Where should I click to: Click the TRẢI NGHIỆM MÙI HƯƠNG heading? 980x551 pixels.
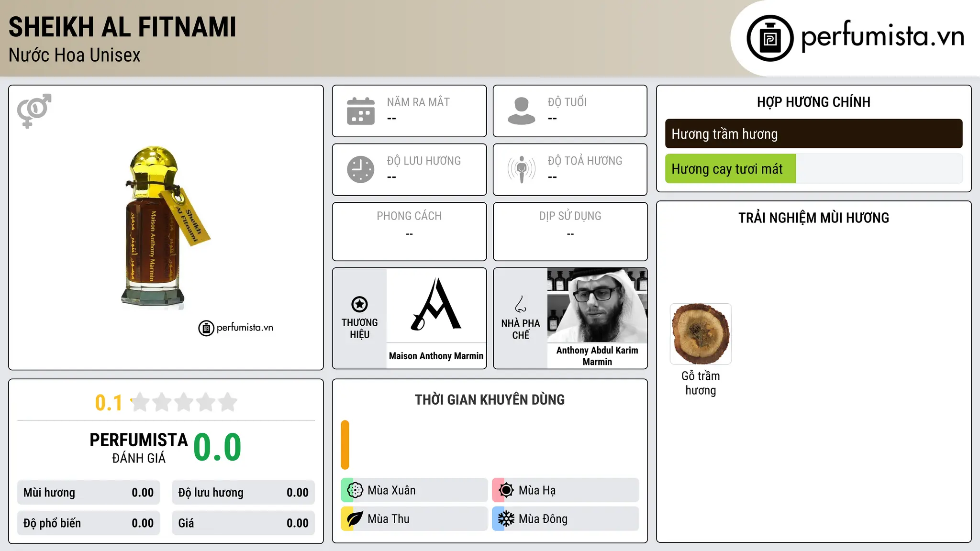813,218
